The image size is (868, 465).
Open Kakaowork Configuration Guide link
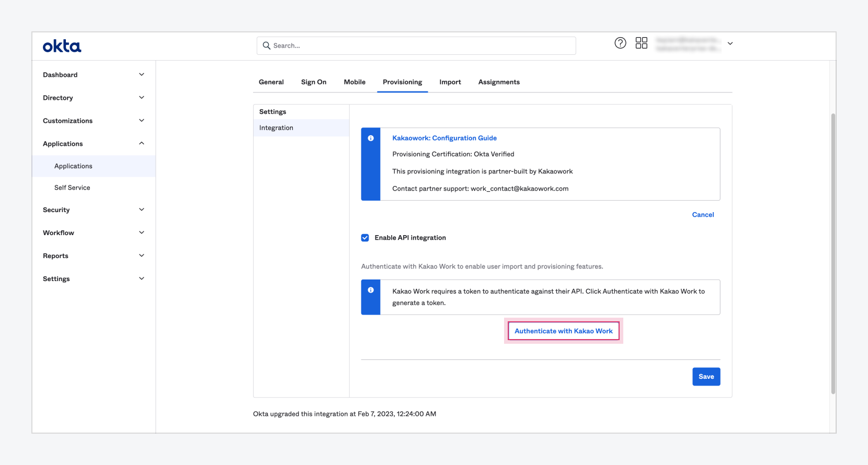[444, 138]
